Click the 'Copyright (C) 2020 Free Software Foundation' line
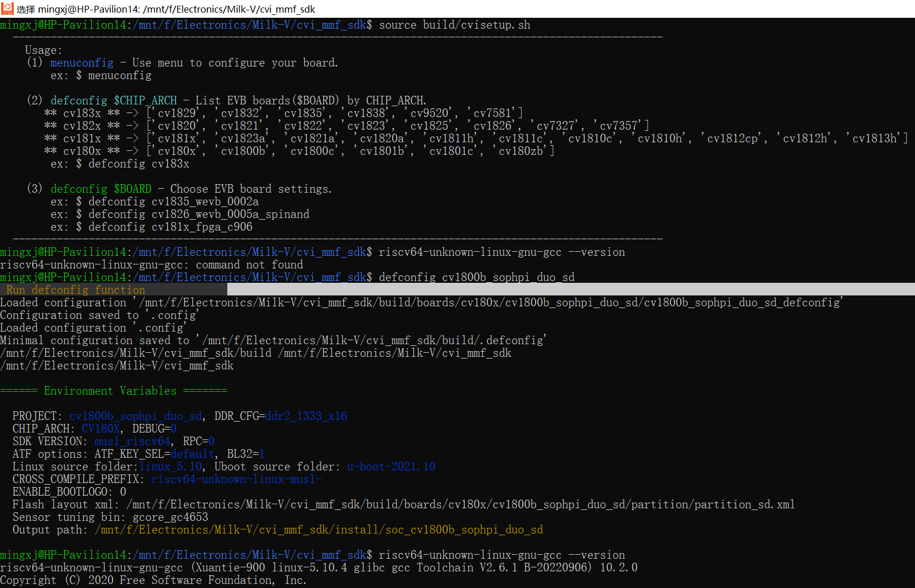The width and height of the screenshot is (915, 588). tap(153, 581)
